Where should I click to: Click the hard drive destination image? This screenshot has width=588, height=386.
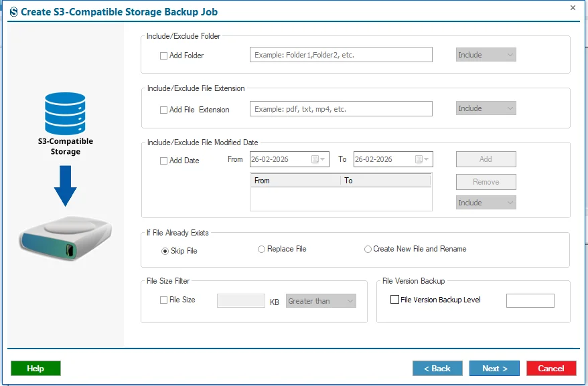[x=66, y=237]
